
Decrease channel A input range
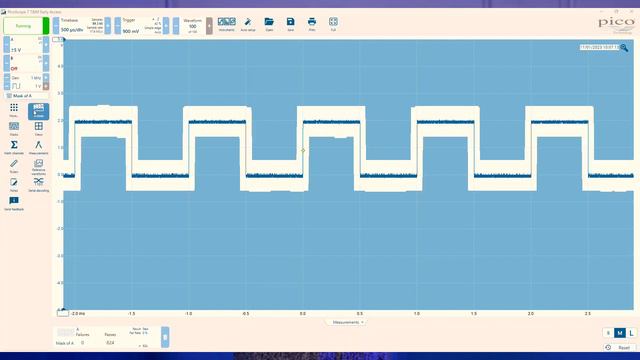[7, 44]
